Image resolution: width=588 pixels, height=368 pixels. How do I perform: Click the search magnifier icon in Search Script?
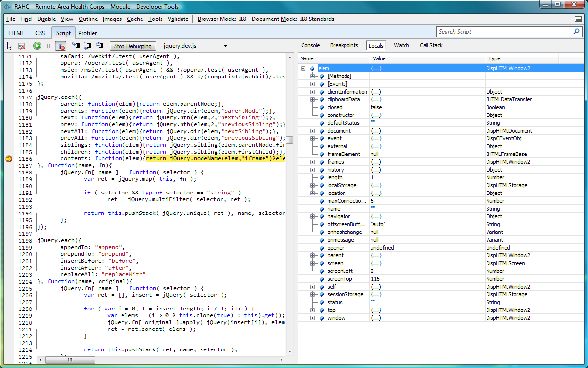pyautogui.click(x=576, y=32)
